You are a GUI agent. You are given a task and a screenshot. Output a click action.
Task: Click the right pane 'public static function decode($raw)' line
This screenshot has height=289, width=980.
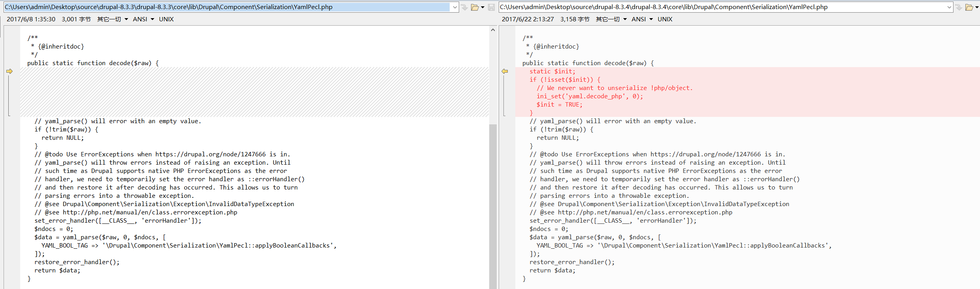[x=588, y=63]
